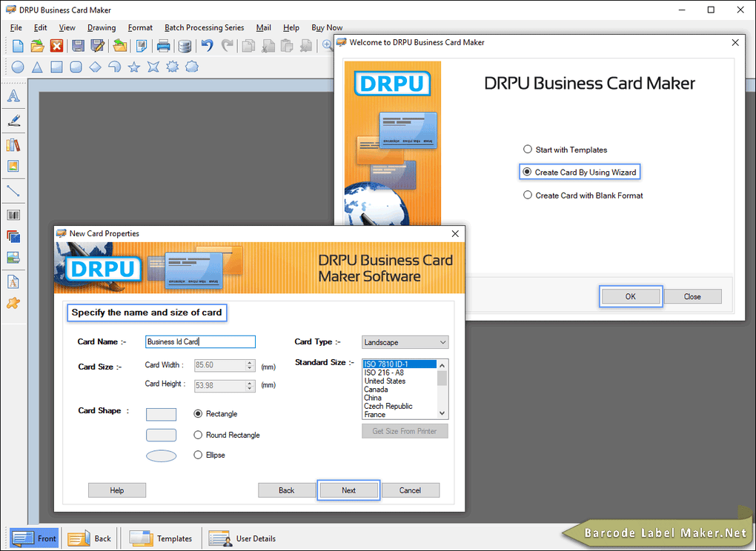
Task: Select the star shape tool
Action: point(134,67)
